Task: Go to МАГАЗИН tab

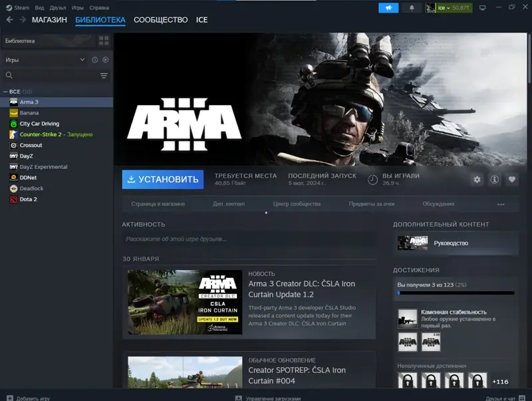Action: tap(49, 20)
